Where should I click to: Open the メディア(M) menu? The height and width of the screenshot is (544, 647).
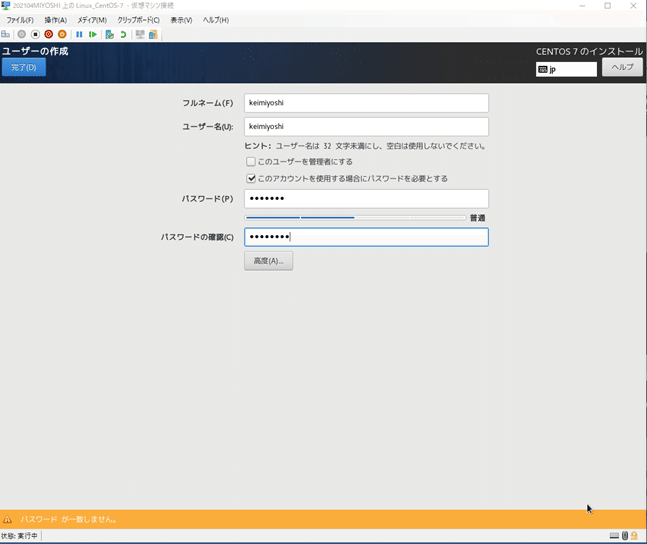point(92,20)
